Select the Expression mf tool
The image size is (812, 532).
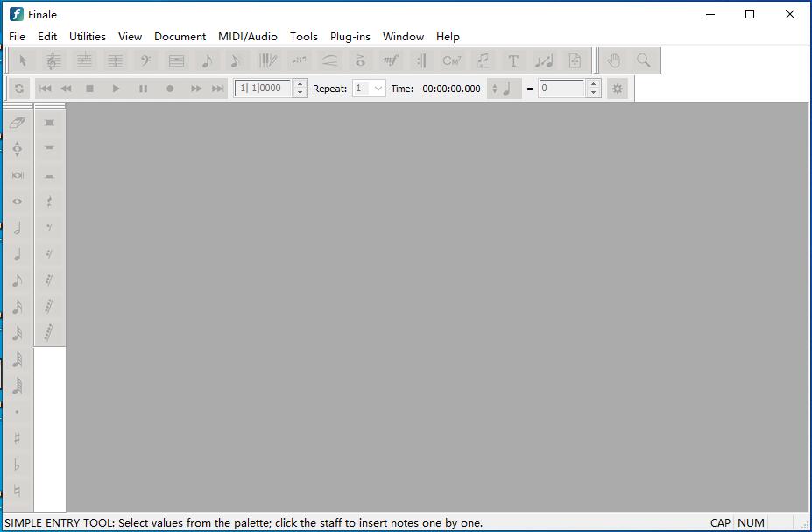pos(391,60)
